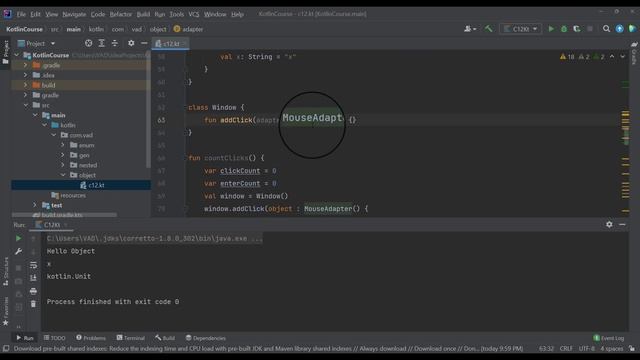The height and width of the screenshot is (360, 640).
Task: Click the CRLF line separator status entry
Action: (566, 349)
